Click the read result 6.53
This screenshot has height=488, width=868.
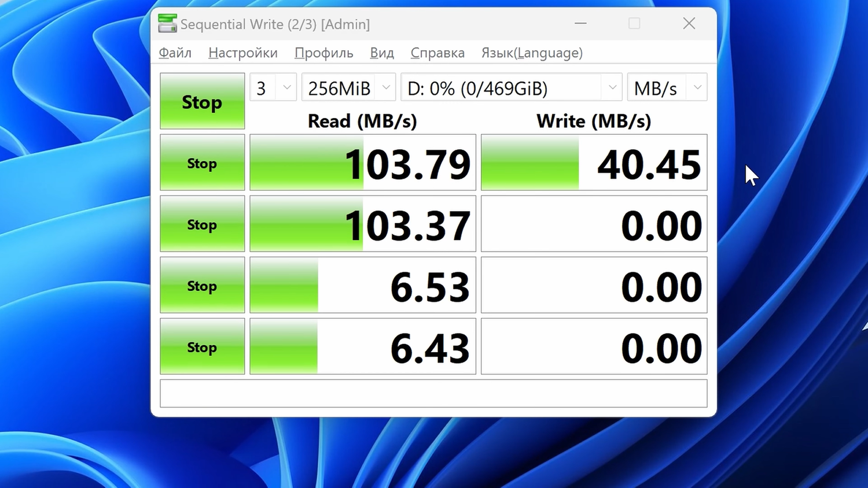(x=363, y=285)
